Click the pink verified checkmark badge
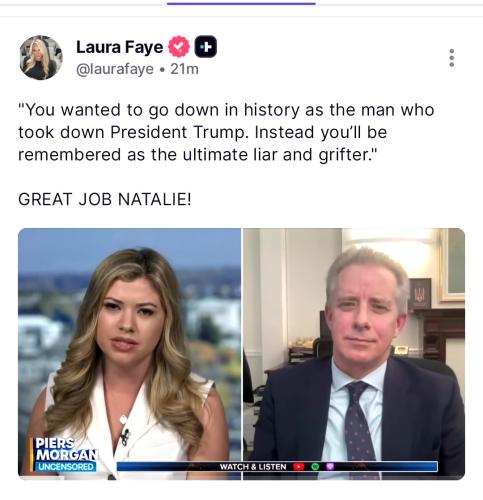This screenshot has height=500, width=483. pos(179,47)
